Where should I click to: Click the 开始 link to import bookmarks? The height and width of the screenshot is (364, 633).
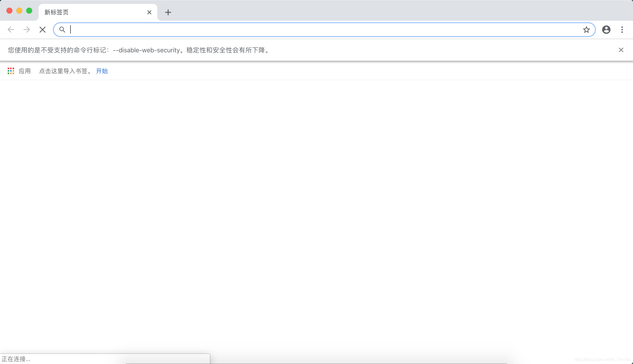pos(101,71)
